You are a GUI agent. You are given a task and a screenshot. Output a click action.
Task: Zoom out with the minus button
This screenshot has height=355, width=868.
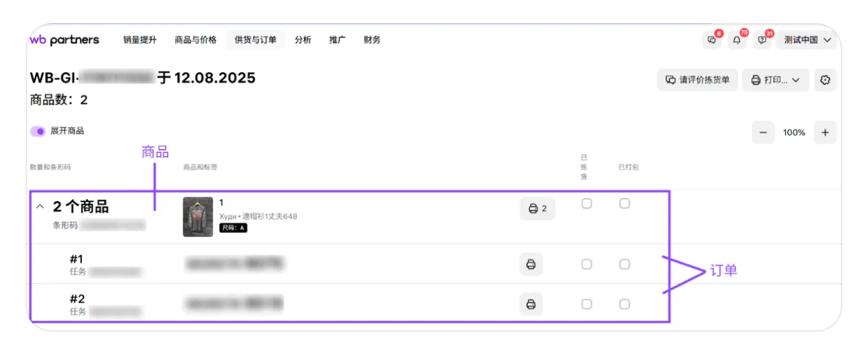click(763, 132)
